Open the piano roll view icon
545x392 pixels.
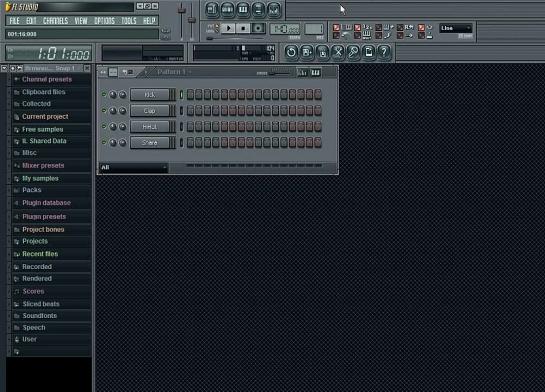point(243,9)
